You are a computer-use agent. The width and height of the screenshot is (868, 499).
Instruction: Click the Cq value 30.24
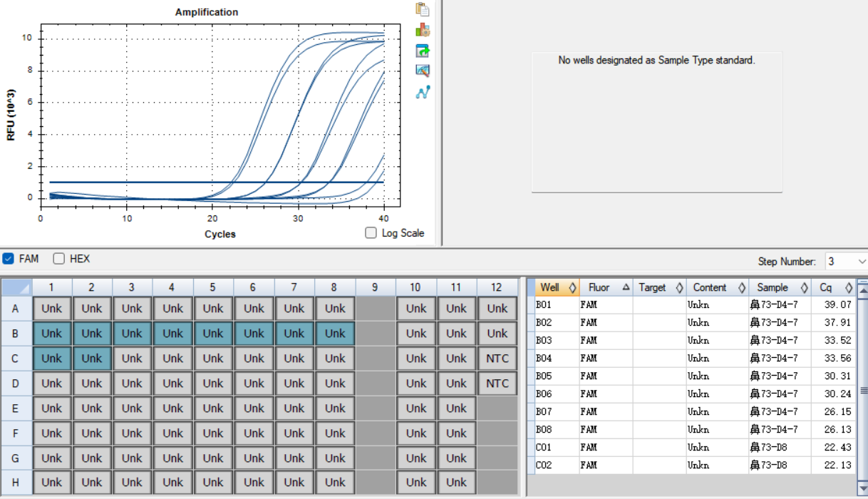point(837,393)
